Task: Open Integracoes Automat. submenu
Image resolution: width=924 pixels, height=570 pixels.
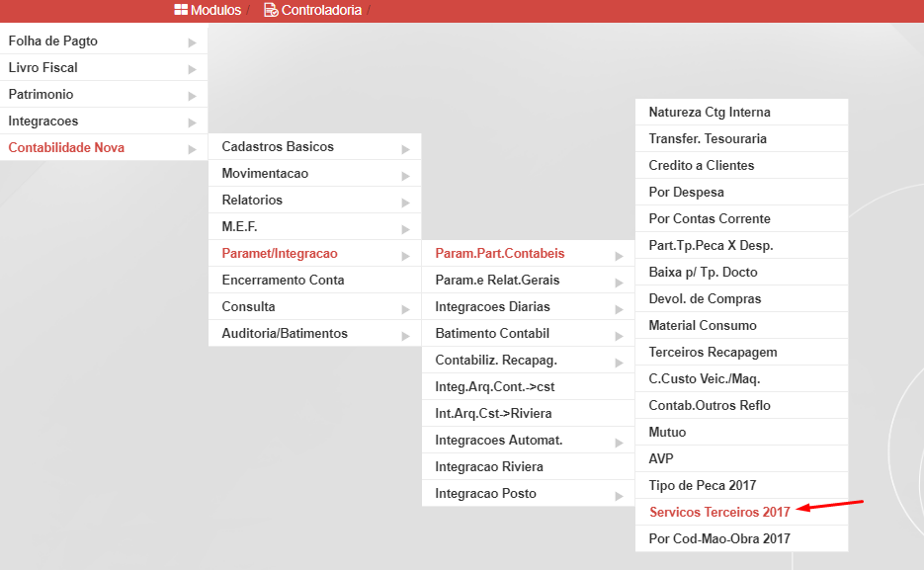Action: point(528,440)
